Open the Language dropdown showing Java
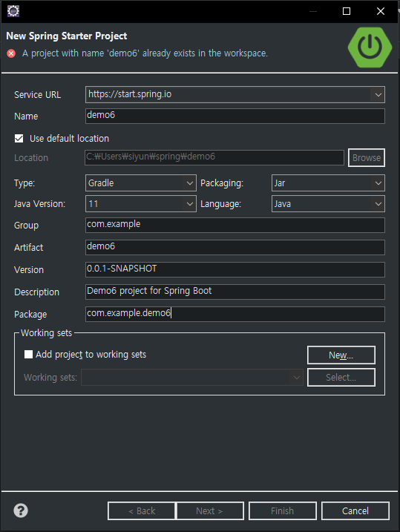The height and width of the screenshot is (532, 400). pyautogui.click(x=328, y=203)
